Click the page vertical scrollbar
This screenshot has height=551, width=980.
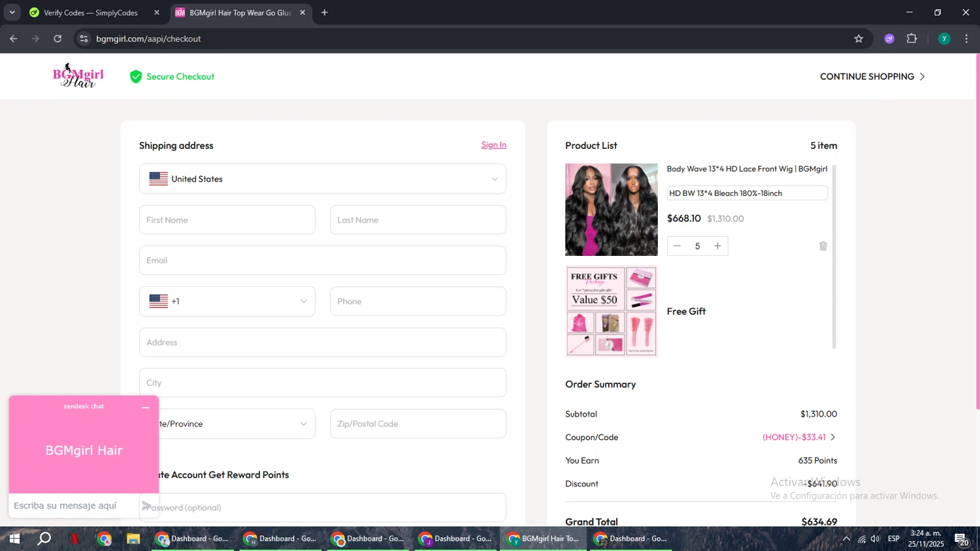(x=977, y=232)
